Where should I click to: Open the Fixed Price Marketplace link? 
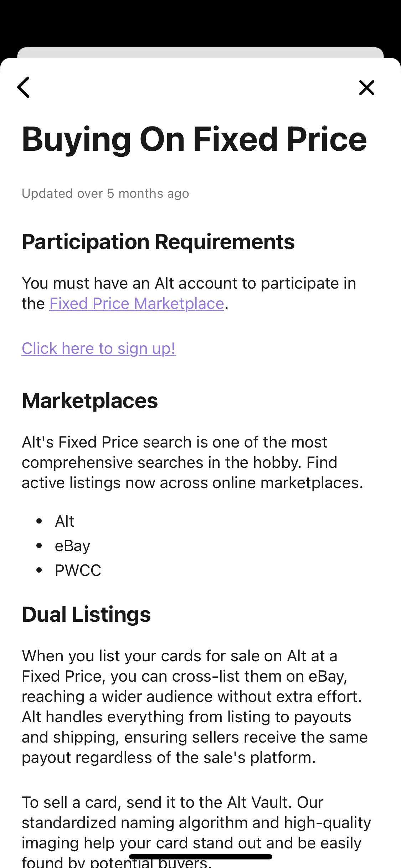tap(137, 304)
